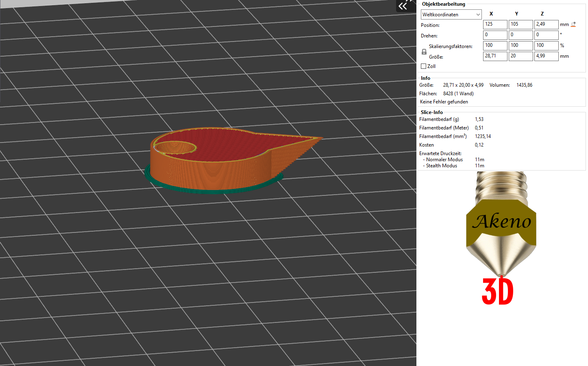Click the 'Skalierungsfaktoren:' label
The height and width of the screenshot is (366, 588).
pos(451,46)
